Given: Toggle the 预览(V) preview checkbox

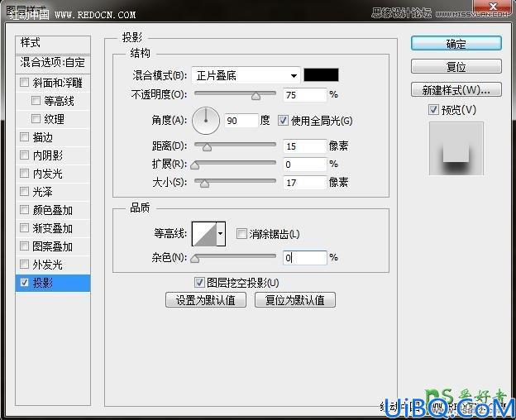Looking at the screenshot, I should pyautogui.click(x=433, y=109).
